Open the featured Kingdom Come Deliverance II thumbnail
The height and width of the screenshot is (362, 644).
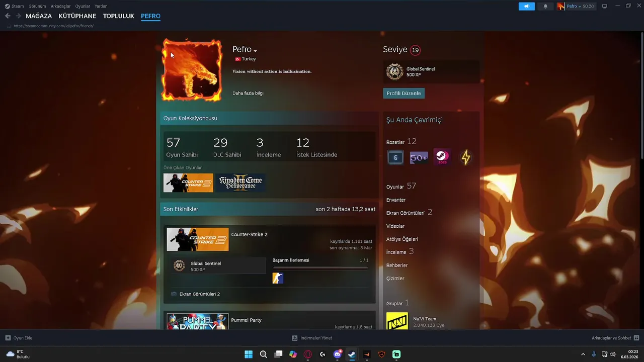tap(240, 183)
